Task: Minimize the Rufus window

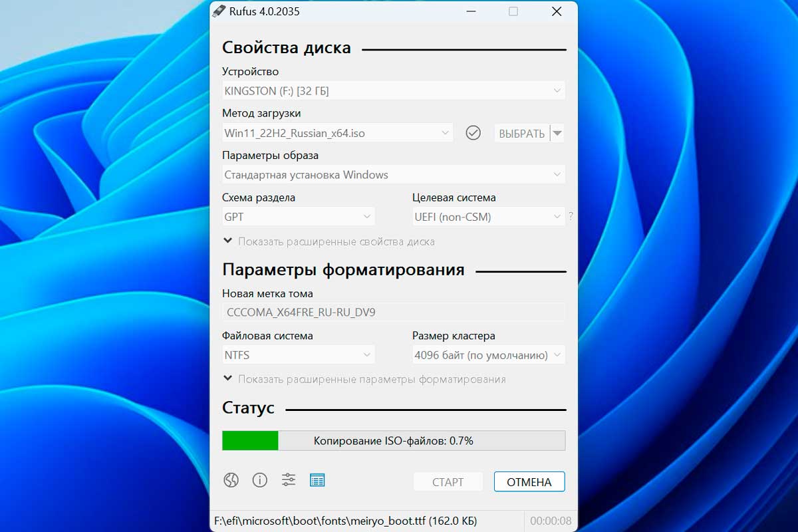Action: click(x=471, y=11)
